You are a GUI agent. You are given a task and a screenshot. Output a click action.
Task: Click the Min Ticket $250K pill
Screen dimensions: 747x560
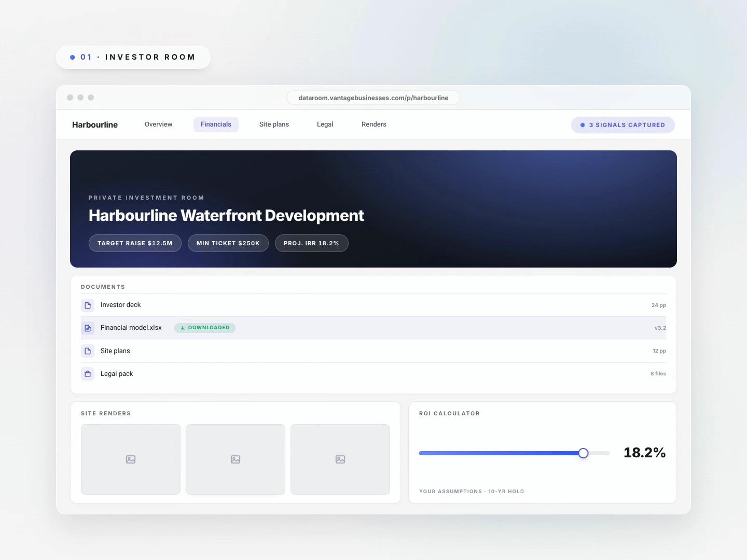[x=228, y=243]
